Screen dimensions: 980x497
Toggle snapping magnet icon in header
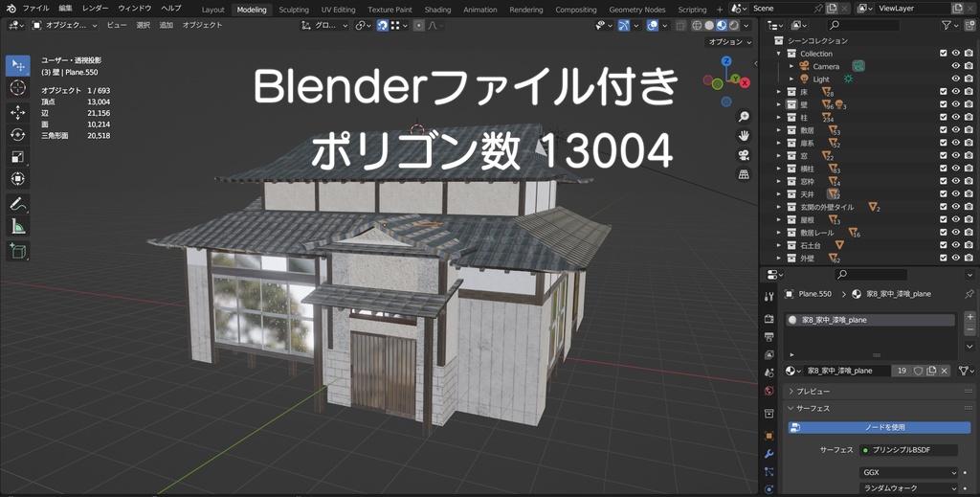click(381, 26)
